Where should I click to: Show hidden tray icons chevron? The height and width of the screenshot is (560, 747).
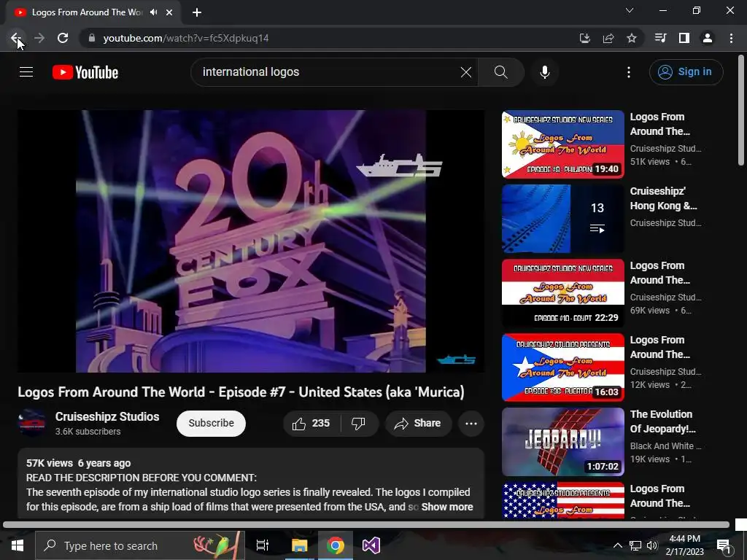(617, 545)
